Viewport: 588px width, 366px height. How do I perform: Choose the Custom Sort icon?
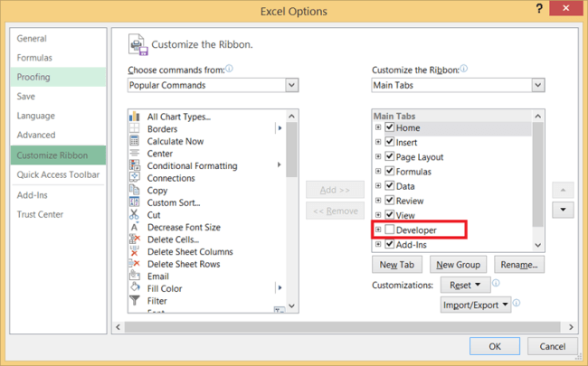(x=135, y=202)
